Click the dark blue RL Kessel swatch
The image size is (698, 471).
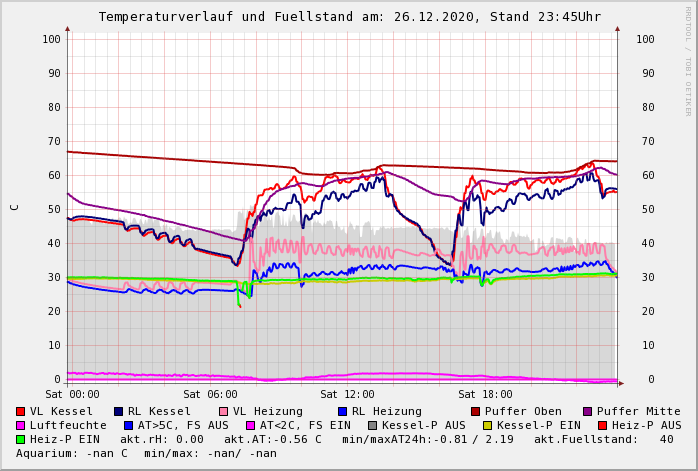118,411
